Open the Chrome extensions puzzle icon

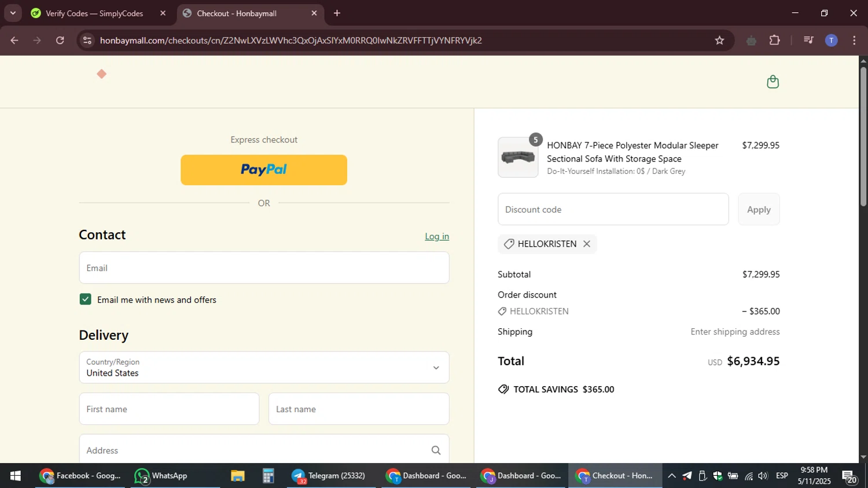(x=775, y=41)
